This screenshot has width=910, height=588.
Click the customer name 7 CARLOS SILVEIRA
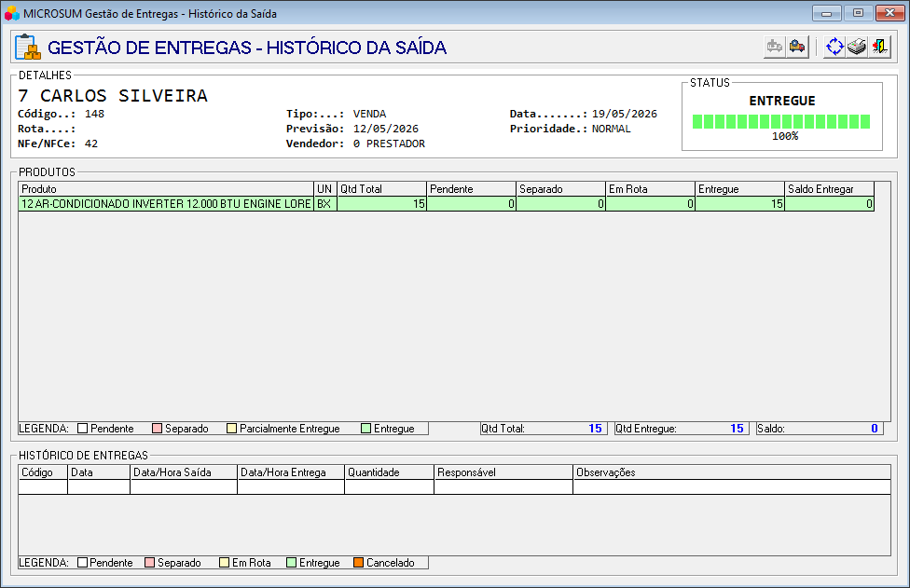[x=113, y=95]
